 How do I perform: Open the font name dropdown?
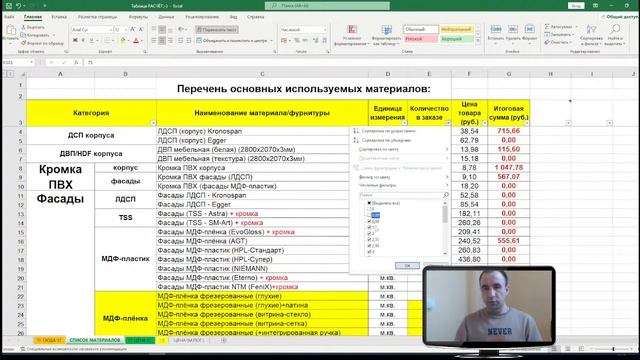pos(111,30)
